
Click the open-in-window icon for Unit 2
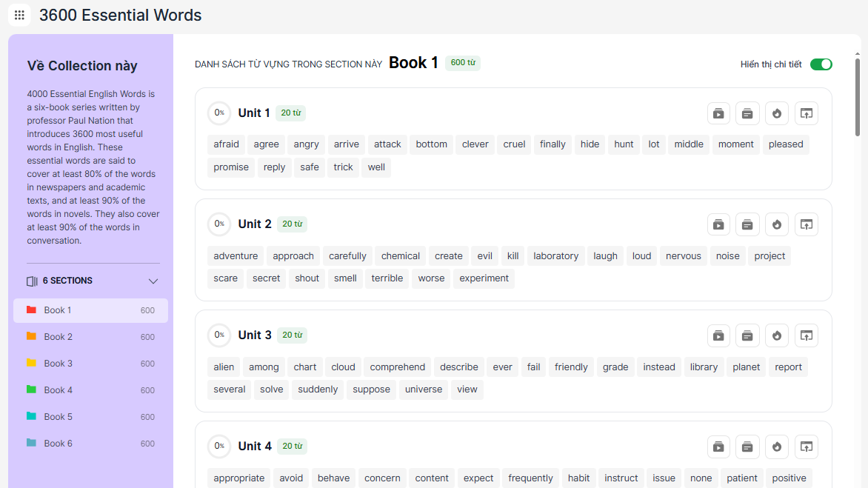[x=807, y=224]
